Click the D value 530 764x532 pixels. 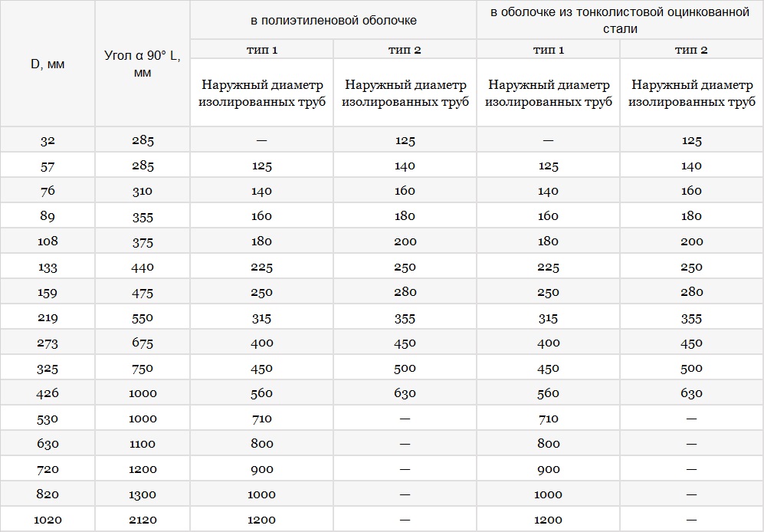point(48,419)
